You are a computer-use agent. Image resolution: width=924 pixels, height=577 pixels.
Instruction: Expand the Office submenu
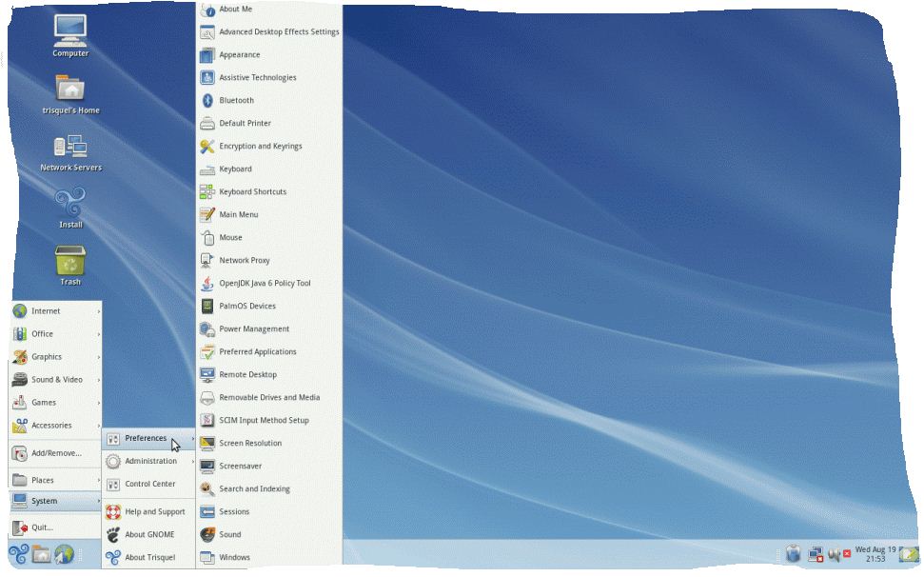point(56,334)
